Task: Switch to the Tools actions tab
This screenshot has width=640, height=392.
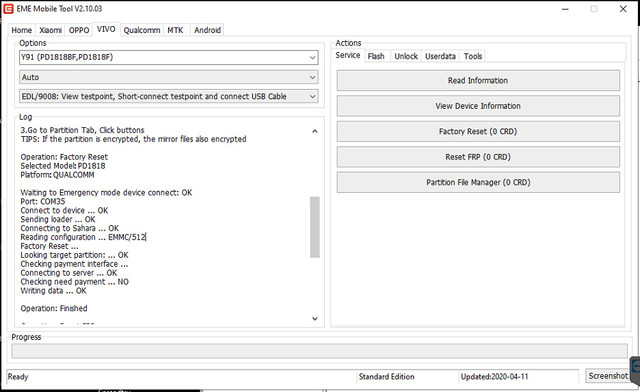Action: pos(473,56)
